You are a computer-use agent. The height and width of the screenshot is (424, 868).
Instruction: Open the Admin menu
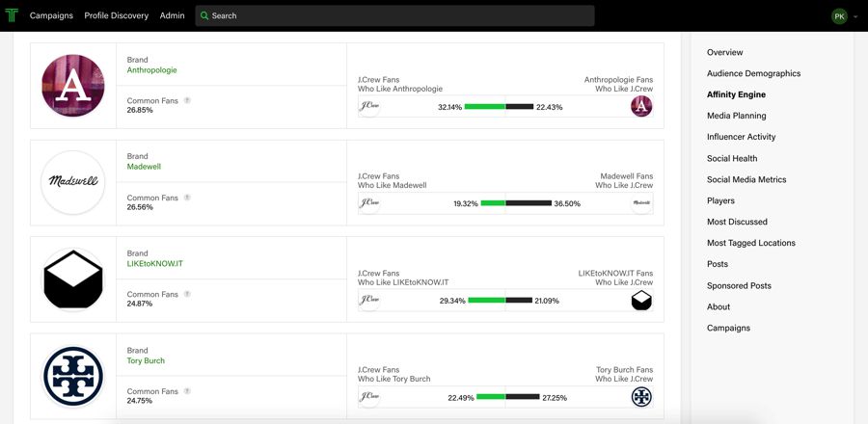(x=173, y=15)
